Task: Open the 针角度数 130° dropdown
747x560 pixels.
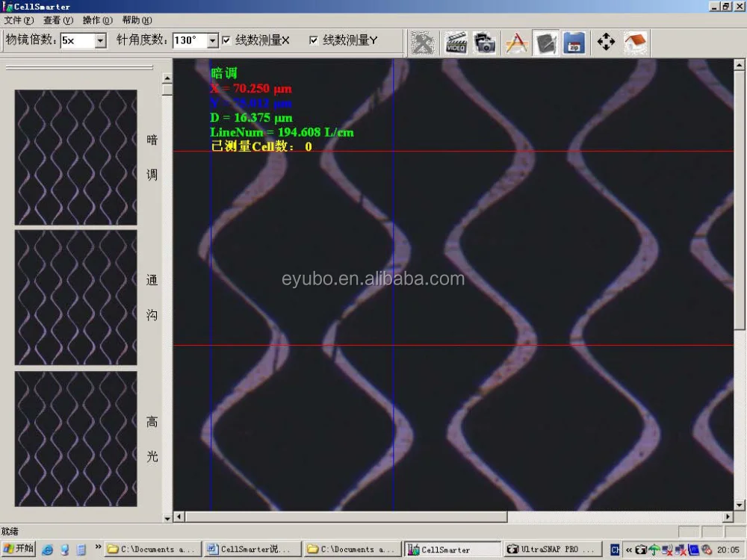Action: 212,41
